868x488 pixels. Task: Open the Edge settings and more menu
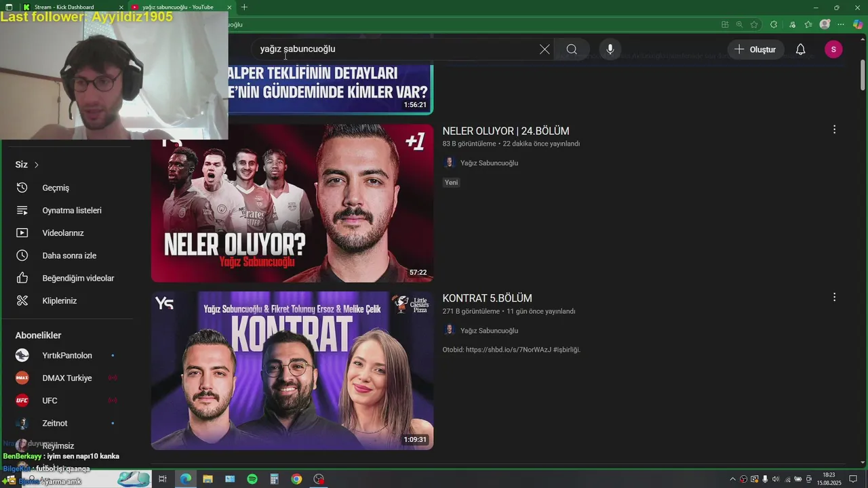click(x=842, y=24)
